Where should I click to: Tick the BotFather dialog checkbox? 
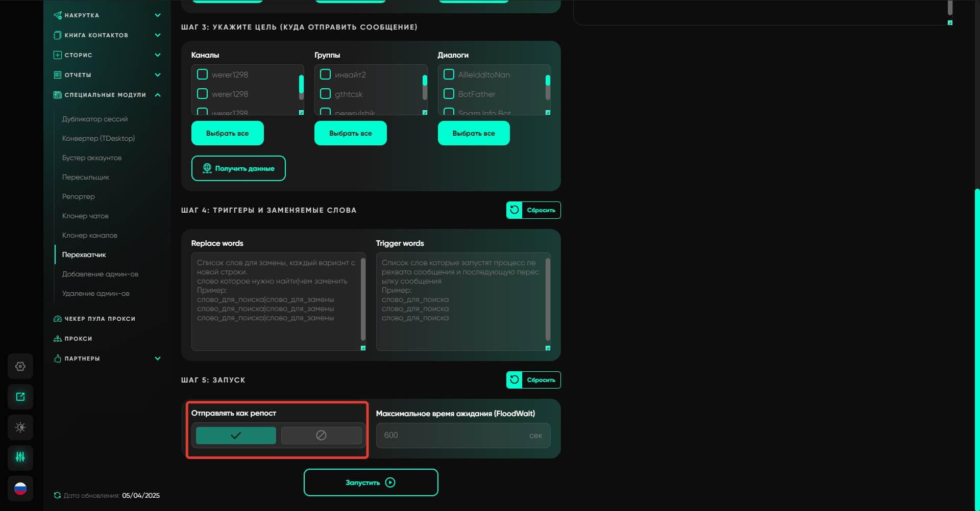click(x=449, y=94)
